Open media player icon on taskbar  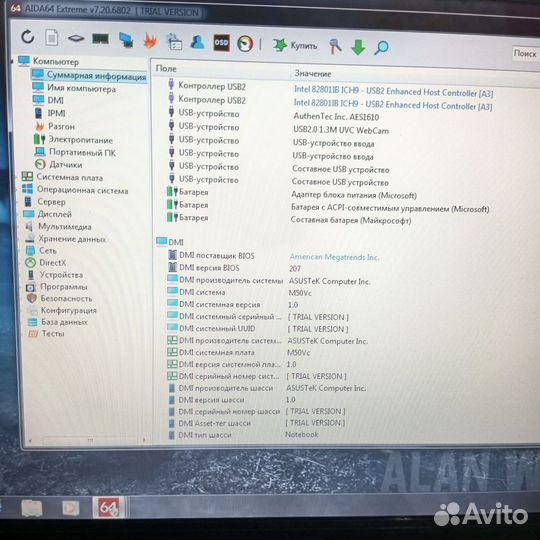pos(70,508)
